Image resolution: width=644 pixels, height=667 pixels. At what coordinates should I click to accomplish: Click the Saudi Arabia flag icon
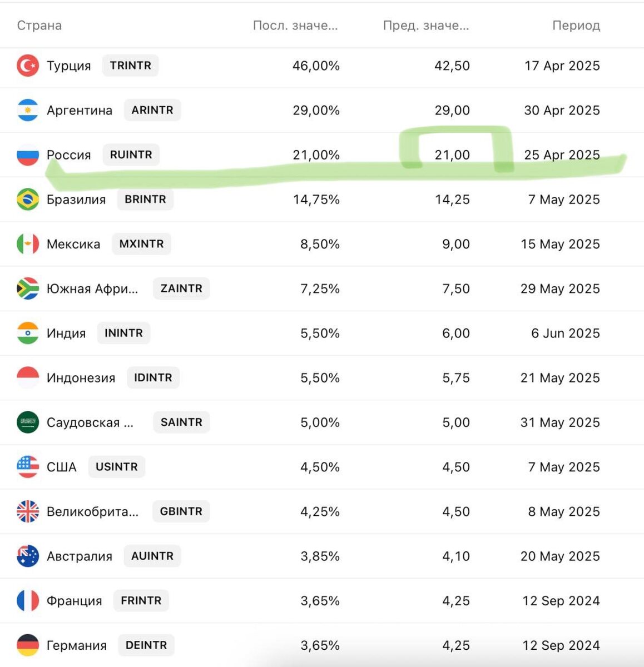[x=28, y=422]
